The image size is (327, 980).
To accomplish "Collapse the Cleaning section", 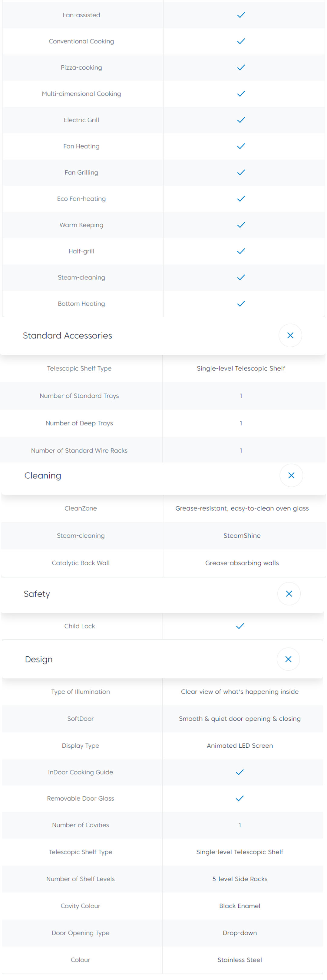I will tap(291, 475).
